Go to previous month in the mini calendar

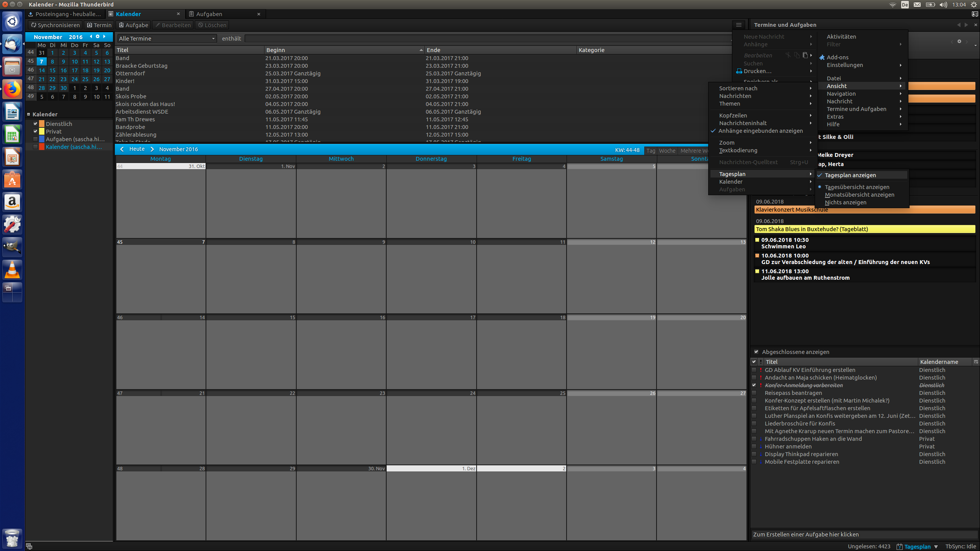[x=91, y=37]
